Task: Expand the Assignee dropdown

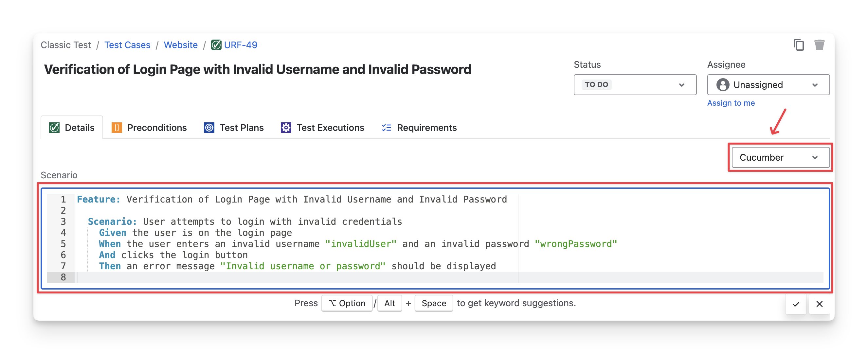Action: tap(814, 84)
